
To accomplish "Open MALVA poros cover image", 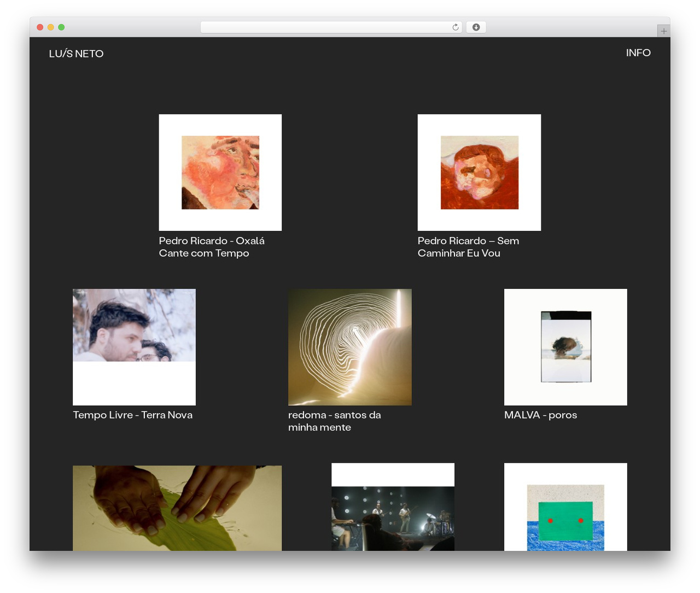I will pos(565,347).
